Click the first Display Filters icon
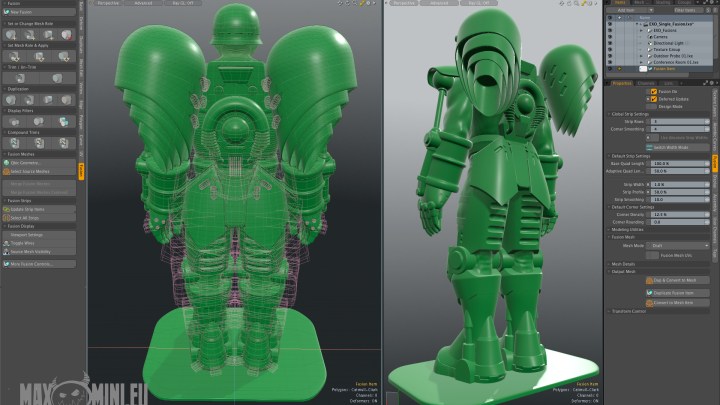Viewport: 720px width, 405px height. coord(14,122)
